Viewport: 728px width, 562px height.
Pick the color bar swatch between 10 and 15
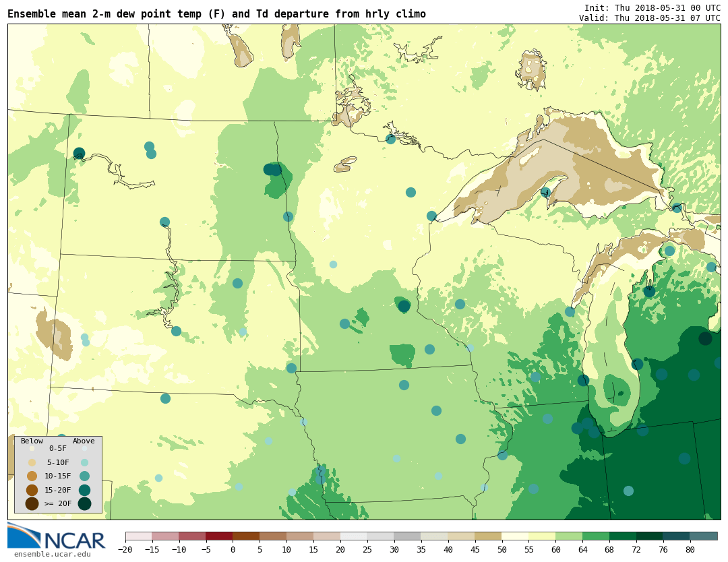(x=301, y=536)
